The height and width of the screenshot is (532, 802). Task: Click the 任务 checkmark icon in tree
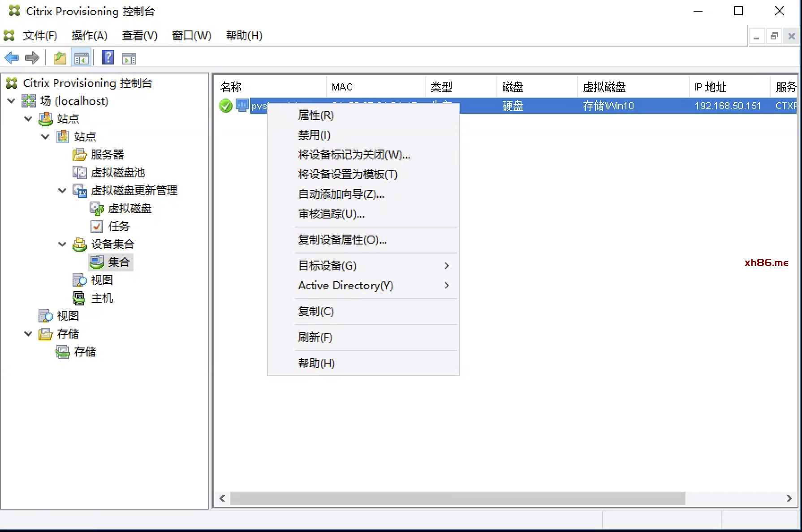click(x=96, y=227)
